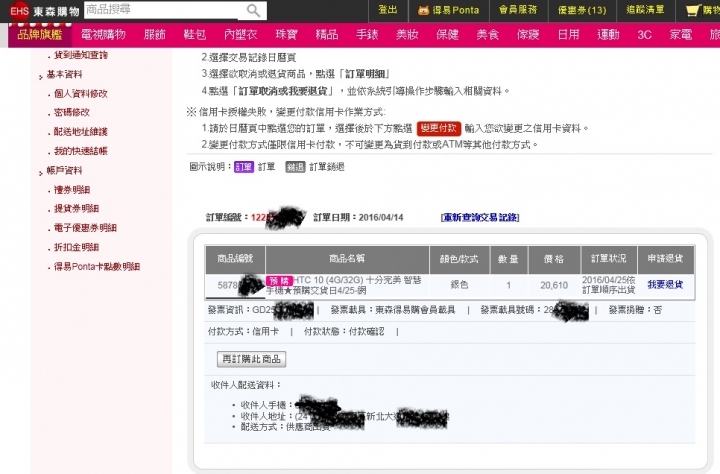Click the 配送方式 delivery line
This screenshot has width=720, height=474.
(285, 427)
